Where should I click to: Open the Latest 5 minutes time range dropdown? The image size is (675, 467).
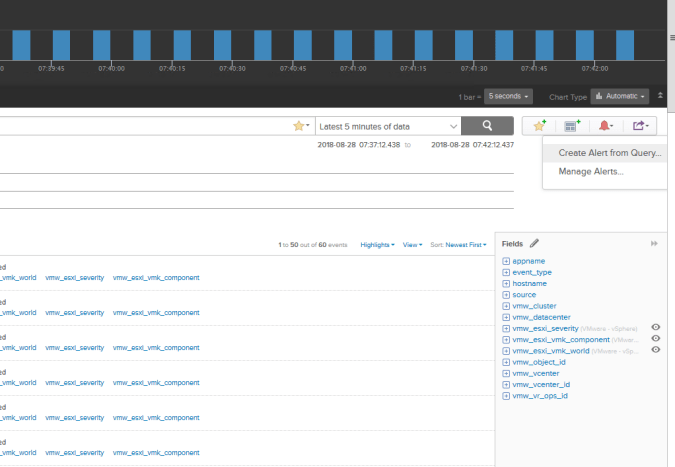[389, 126]
